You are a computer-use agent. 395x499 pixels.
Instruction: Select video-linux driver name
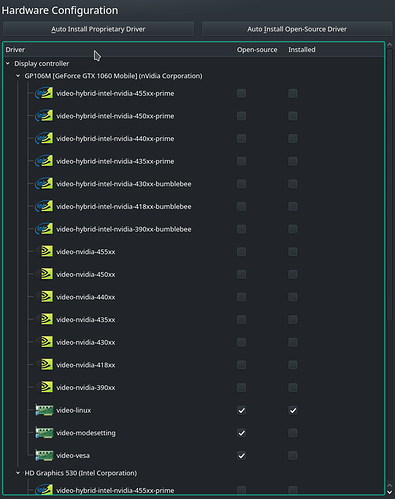click(74, 410)
